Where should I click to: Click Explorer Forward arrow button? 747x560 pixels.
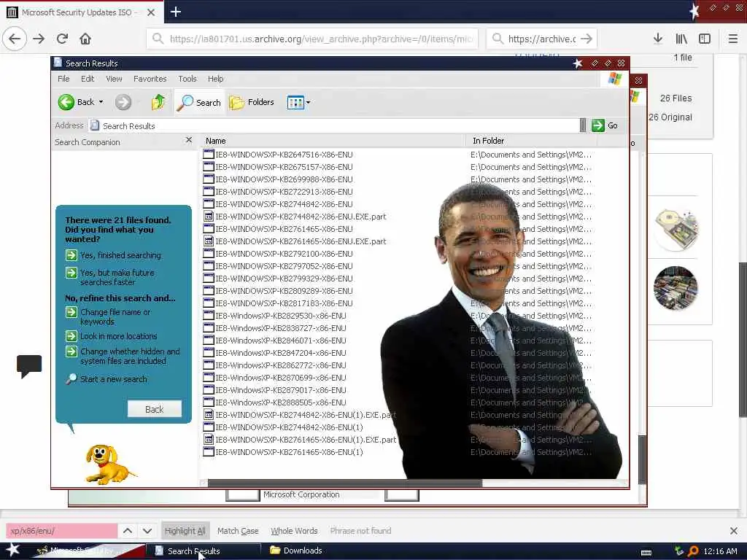click(x=123, y=102)
